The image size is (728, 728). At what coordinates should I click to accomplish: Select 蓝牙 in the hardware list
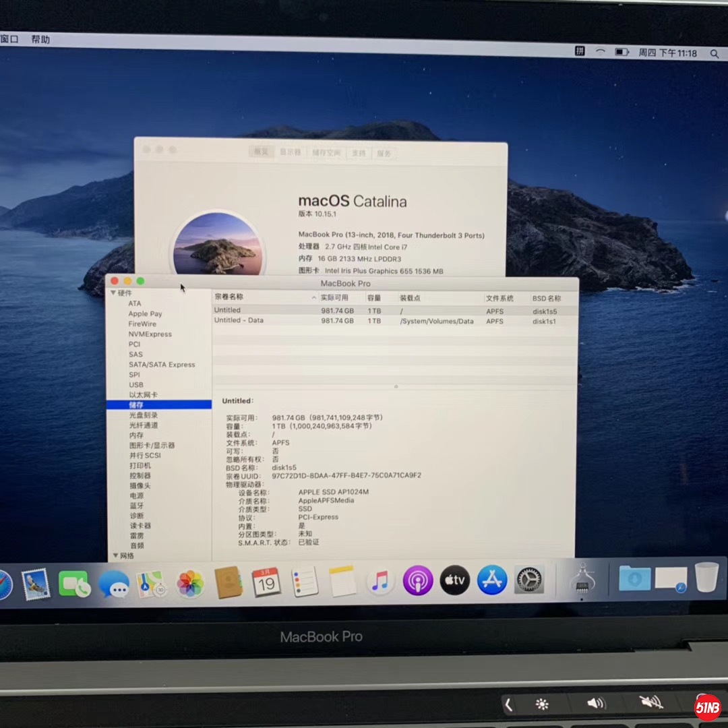point(136,506)
